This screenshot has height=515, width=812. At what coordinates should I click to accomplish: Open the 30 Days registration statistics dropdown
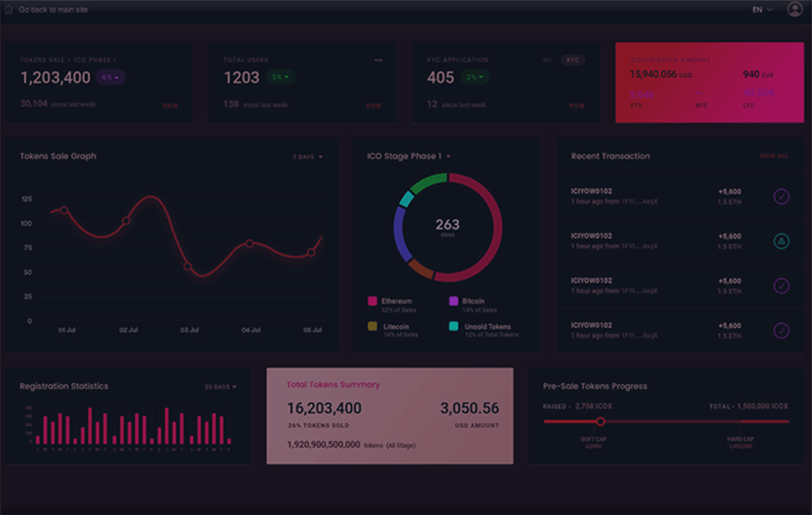click(x=219, y=387)
